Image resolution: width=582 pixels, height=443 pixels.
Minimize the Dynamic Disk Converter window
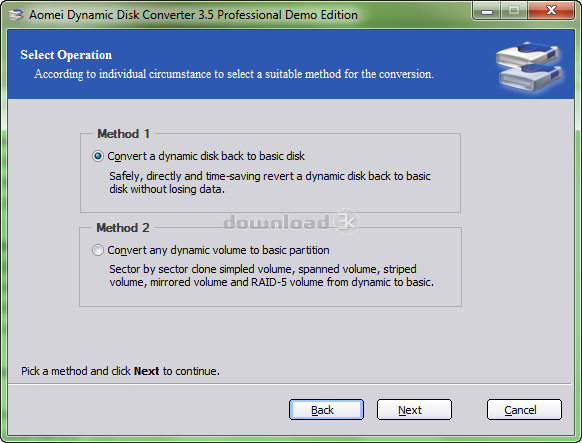487,11
